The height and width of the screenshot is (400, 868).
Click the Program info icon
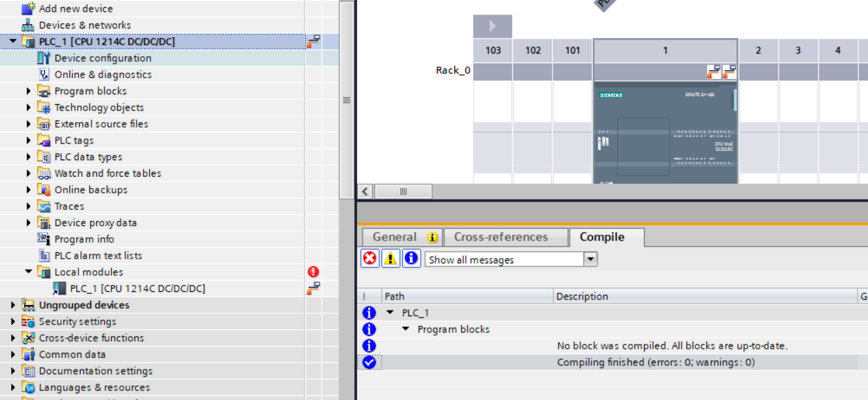[44, 239]
